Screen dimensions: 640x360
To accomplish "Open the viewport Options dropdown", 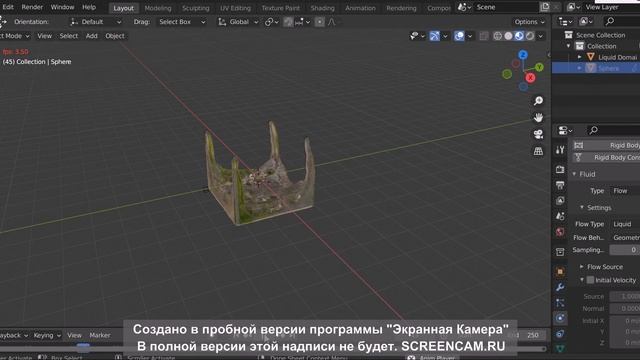I will click(529, 22).
